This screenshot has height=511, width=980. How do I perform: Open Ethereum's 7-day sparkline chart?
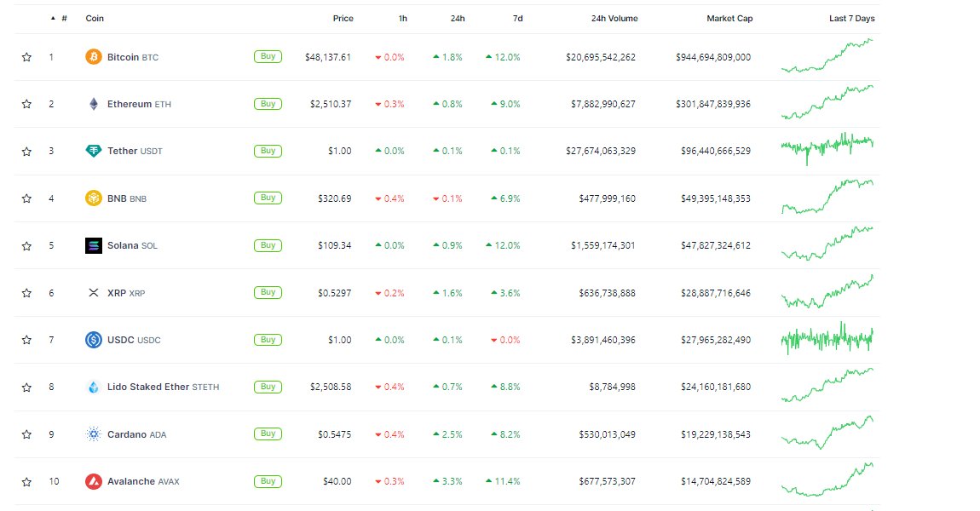827,102
